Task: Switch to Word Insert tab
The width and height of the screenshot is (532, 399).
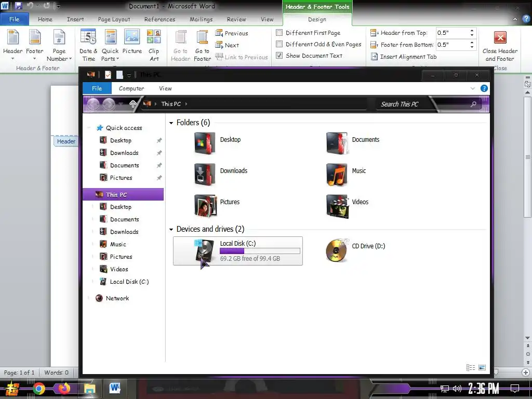Action: [75, 19]
